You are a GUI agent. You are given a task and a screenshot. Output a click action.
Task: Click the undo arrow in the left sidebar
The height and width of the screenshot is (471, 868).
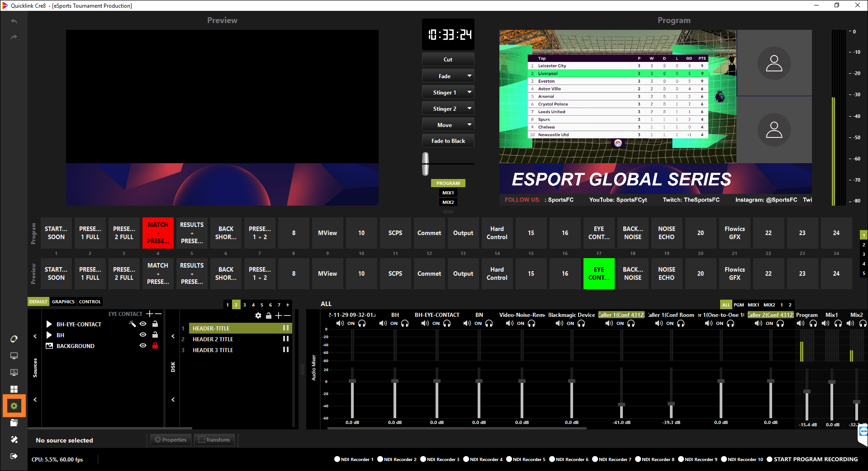[x=14, y=21]
